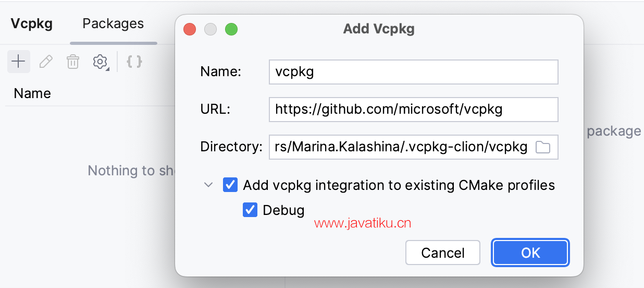
Task: Browse for directory using folder icon
Action: pos(543,148)
